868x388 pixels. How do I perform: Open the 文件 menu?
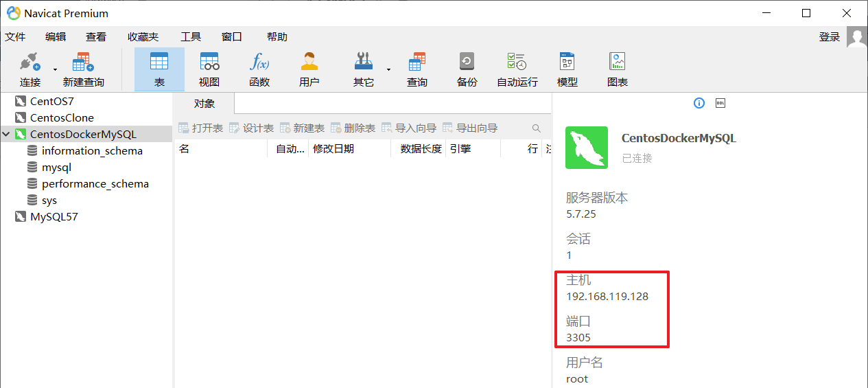pyautogui.click(x=15, y=37)
